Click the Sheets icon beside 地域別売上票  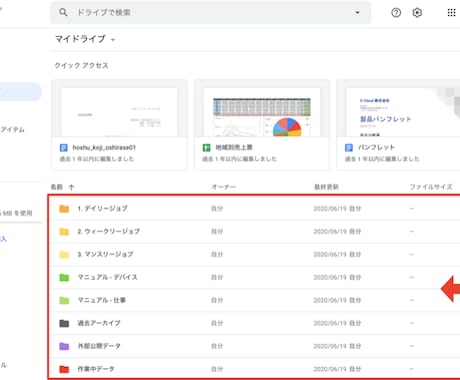click(206, 148)
